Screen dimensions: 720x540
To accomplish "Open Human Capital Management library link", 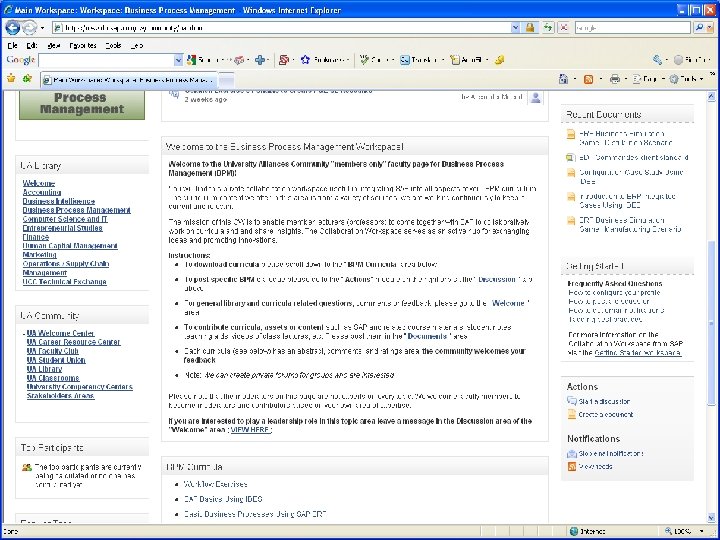I will 70,246.
